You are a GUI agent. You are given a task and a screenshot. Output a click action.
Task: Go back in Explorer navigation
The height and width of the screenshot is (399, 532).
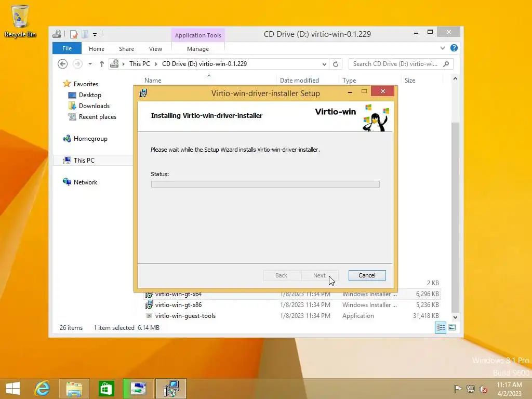point(62,64)
